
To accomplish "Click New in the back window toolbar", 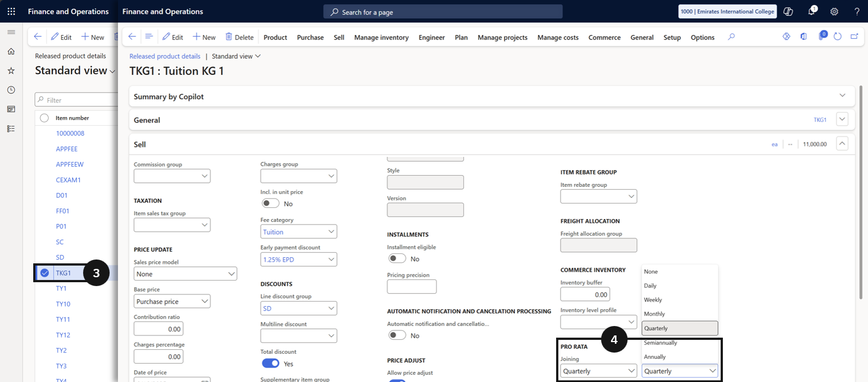I will [93, 37].
